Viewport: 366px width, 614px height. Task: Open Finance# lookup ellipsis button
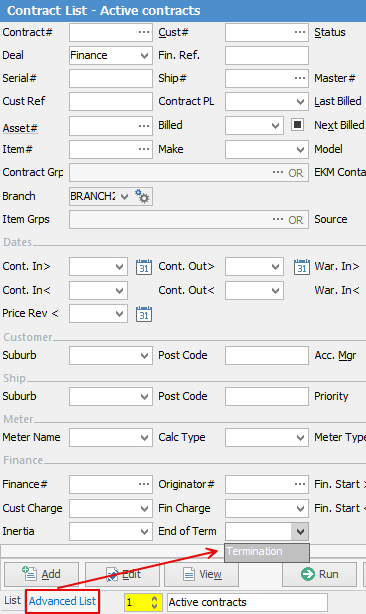tap(144, 484)
